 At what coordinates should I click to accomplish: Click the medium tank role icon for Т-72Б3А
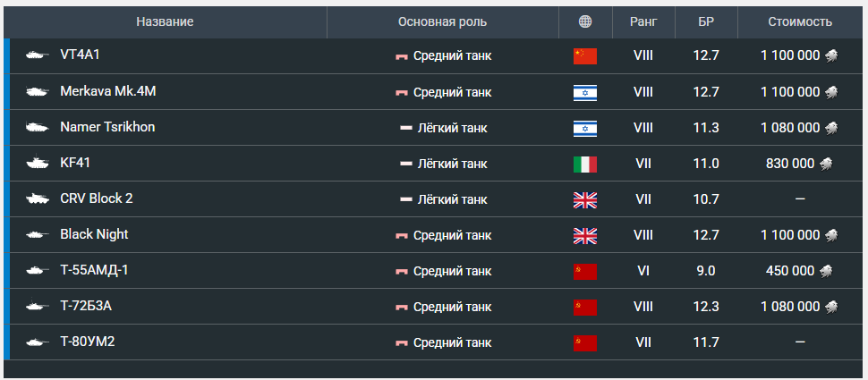[402, 307]
